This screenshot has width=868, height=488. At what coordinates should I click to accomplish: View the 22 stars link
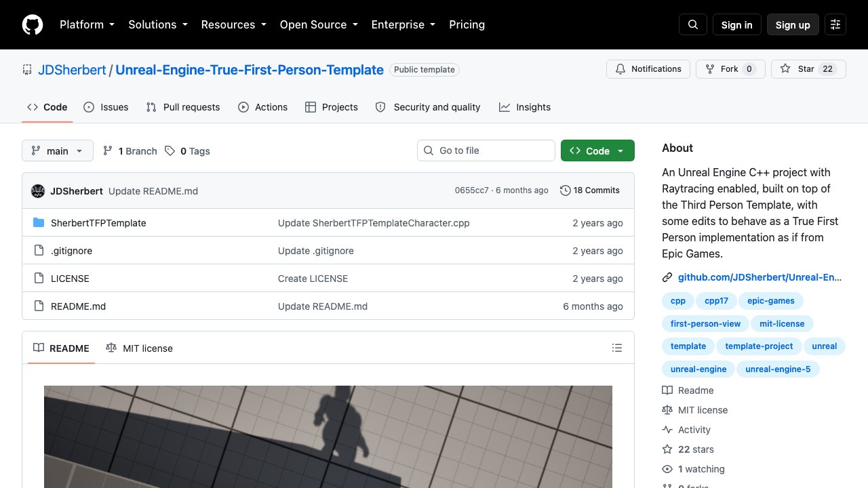pos(688,449)
